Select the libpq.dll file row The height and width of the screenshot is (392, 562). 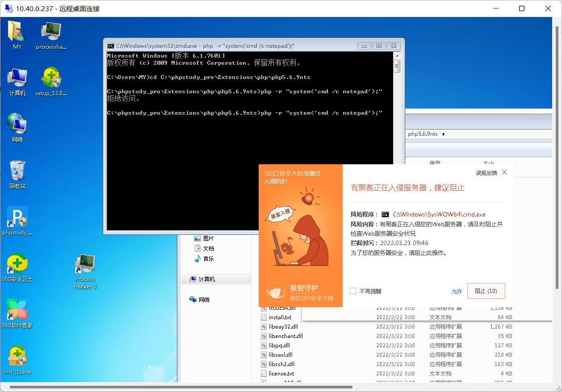(387, 345)
